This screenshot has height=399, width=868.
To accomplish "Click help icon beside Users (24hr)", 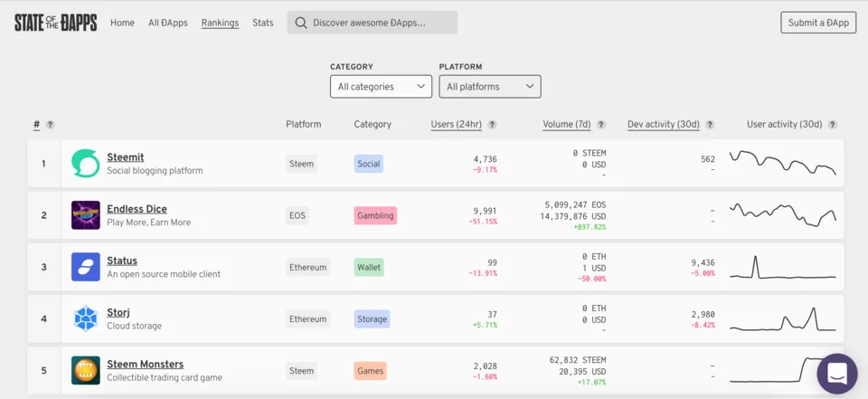I will click(492, 125).
